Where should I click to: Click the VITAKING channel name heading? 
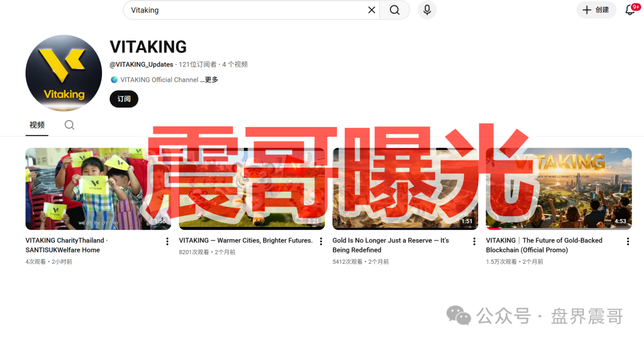point(148,47)
